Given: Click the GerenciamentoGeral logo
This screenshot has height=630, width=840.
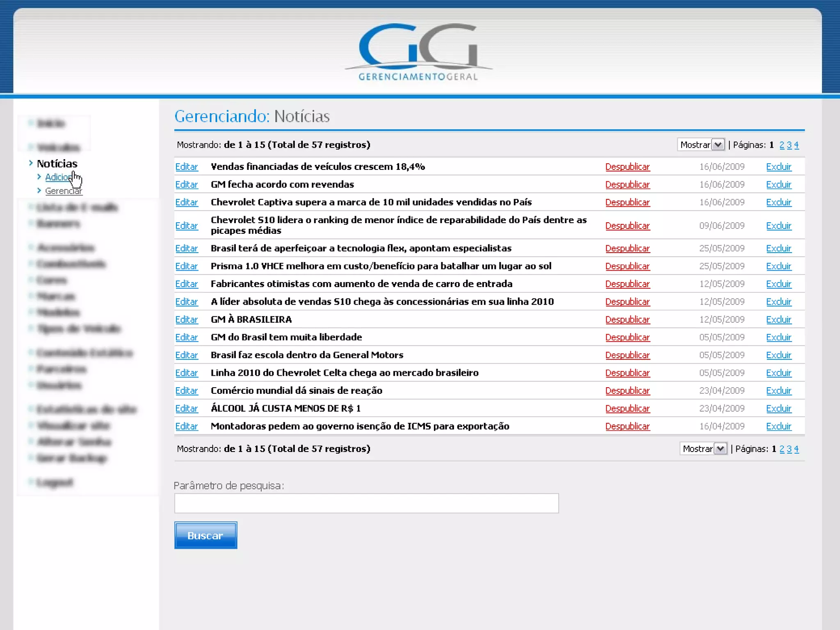Looking at the screenshot, I should coord(418,51).
